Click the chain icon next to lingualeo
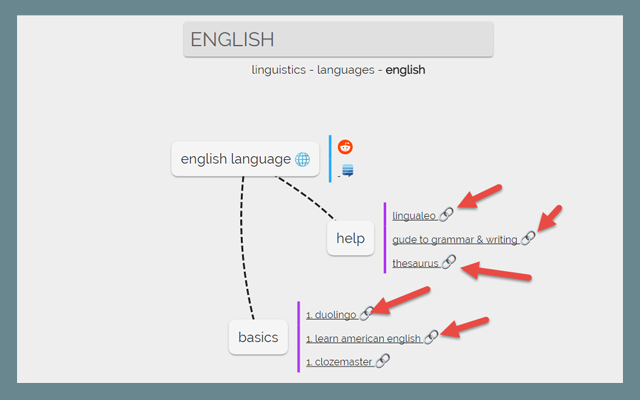 (446, 214)
